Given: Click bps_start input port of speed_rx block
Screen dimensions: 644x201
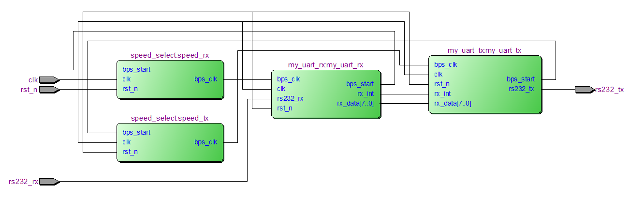Looking at the screenshot, I should coord(136,69).
